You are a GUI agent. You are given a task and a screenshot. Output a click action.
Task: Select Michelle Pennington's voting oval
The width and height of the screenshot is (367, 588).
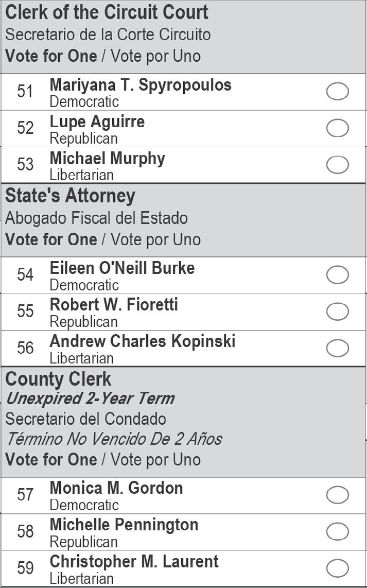pyautogui.click(x=337, y=532)
